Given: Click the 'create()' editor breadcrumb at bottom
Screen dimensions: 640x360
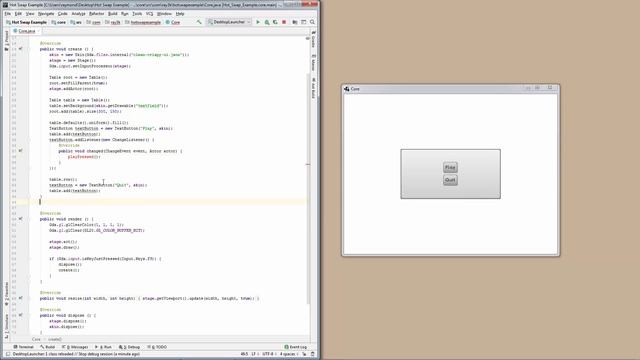Looking at the screenshot, I should click(x=55, y=339).
